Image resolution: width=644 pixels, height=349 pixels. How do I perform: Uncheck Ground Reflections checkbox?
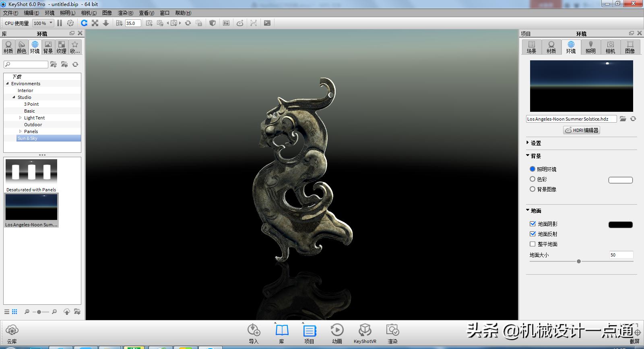[533, 234]
